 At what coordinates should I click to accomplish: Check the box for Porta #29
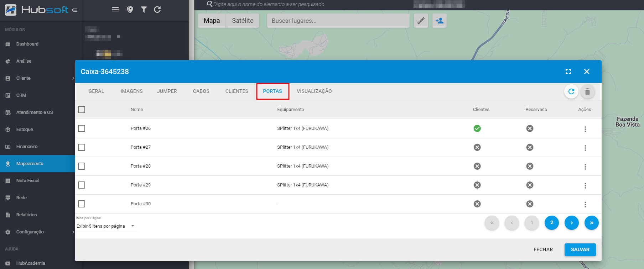click(x=82, y=185)
